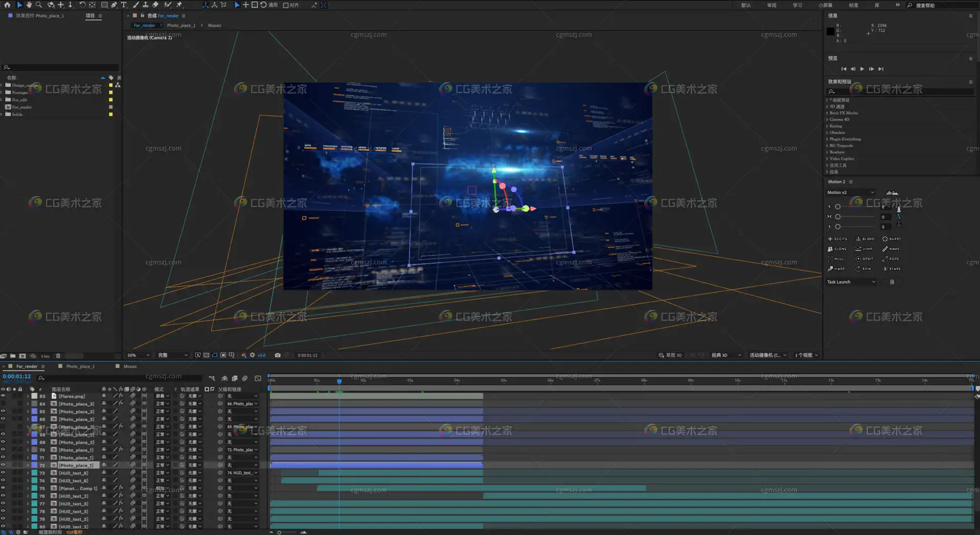
Task: Select the For_render item in project panel
Action: click(x=22, y=107)
